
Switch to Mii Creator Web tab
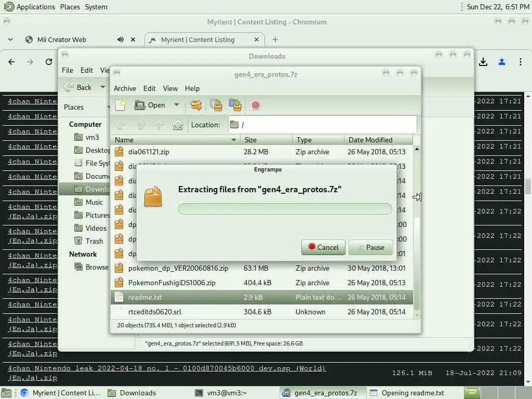61,39
